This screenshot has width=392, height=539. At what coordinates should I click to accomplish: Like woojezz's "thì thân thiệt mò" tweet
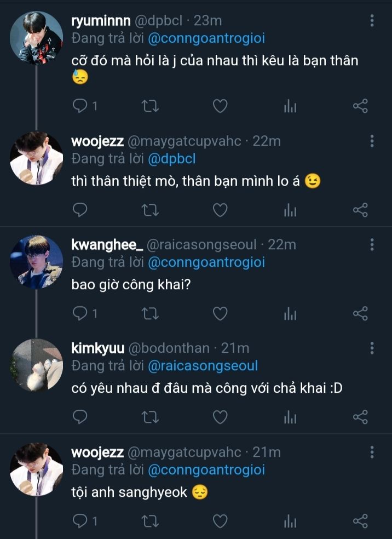tap(220, 209)
